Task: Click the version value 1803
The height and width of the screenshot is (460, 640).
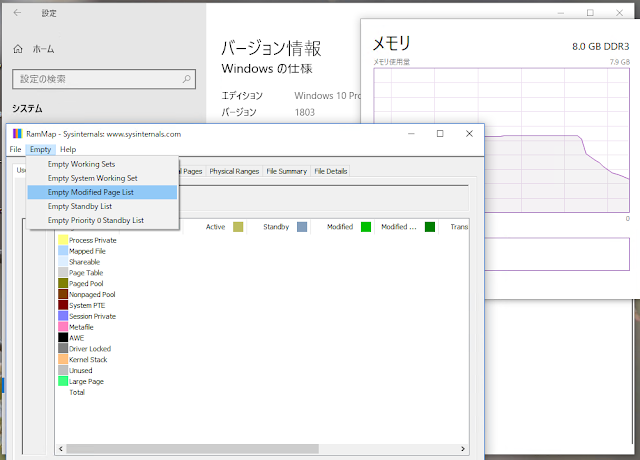Action: [305, 112]
